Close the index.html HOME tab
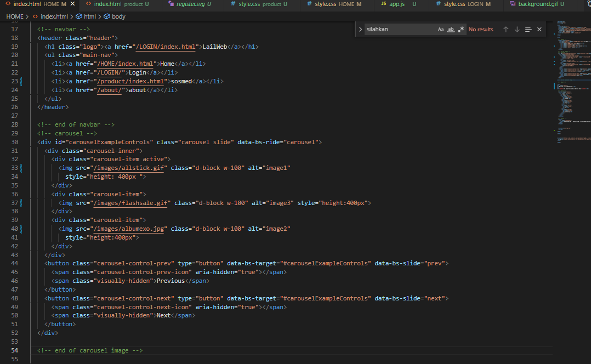The height and width of the screenshot is (364, 591). (73, 4)
